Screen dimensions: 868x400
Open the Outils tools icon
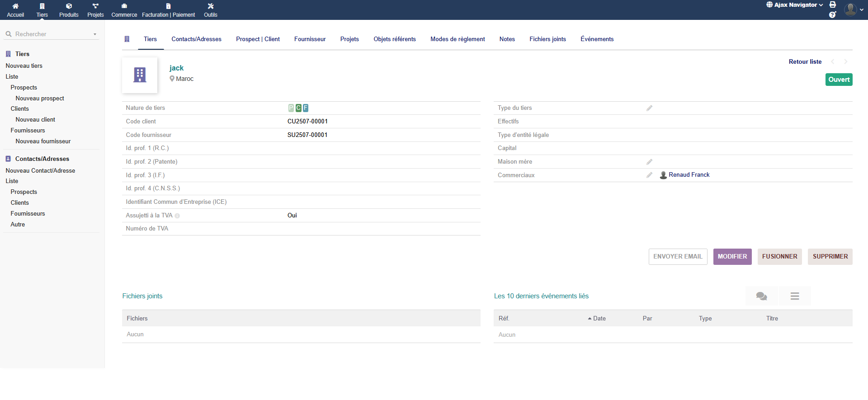[x=210, y=6]
